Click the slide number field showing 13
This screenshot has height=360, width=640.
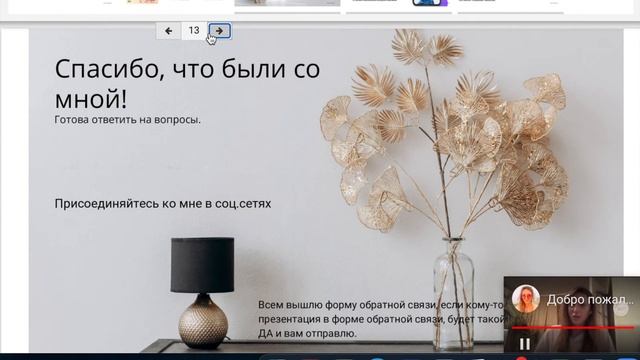tap(194, 31)
